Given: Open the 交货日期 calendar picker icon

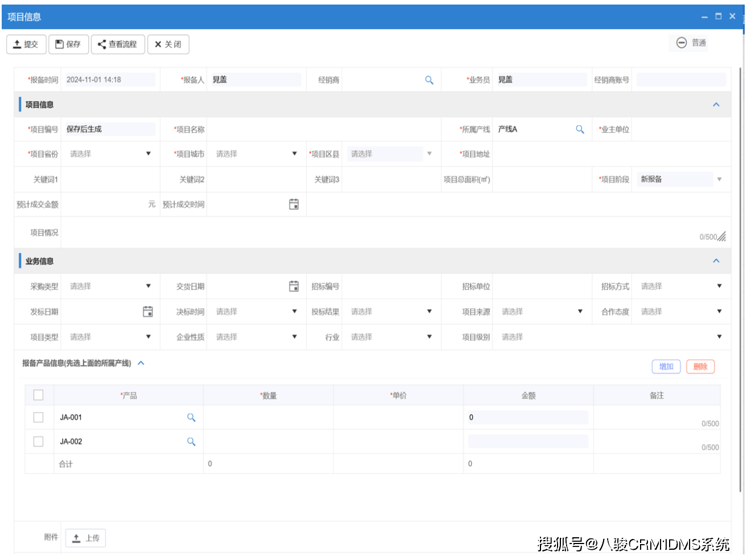Looking at the screenshot, I should pyautogui.click(x=294, y=286).
